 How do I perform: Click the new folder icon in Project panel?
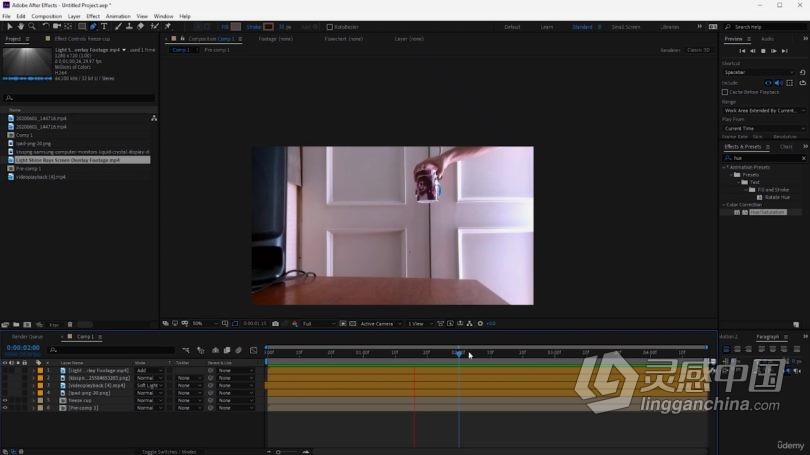coord(16,325)
